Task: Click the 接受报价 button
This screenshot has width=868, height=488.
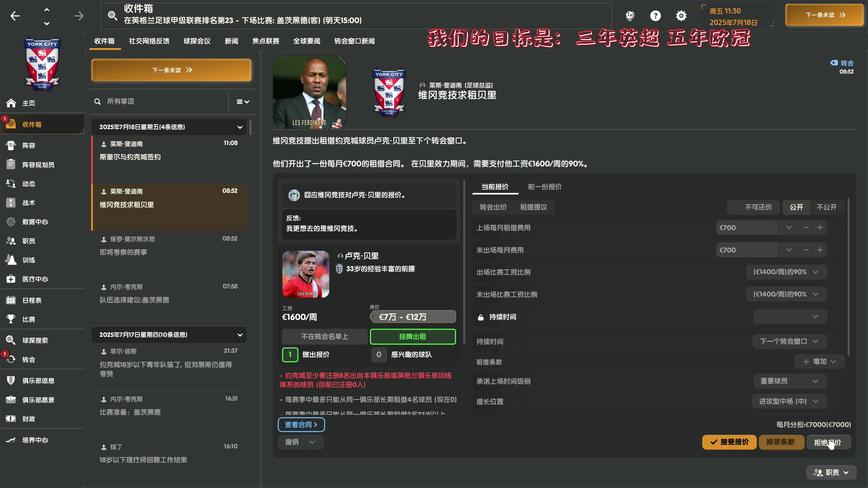Action: (729, 442)
